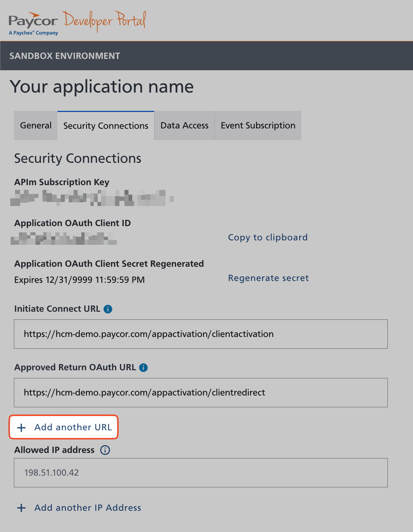Click the blurred OAuth Client ID value
Screen dimensions: 413x532
[x=64, y=239]
